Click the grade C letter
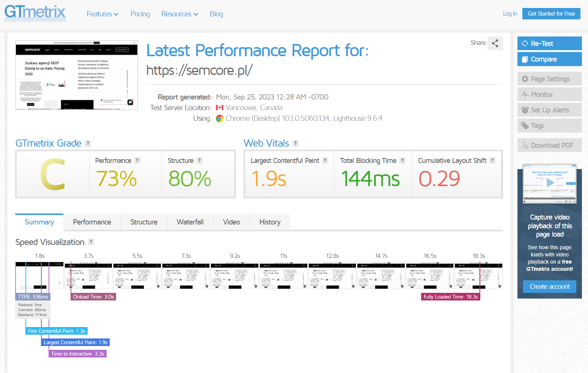The height and width of the screenshot is (373, 588). point(53,174)
